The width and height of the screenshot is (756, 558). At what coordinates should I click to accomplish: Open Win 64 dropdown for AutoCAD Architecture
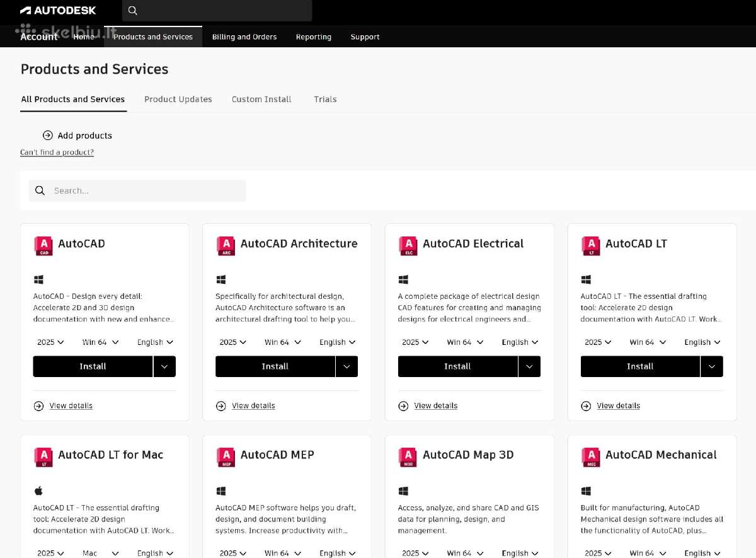tap(283, 342)
